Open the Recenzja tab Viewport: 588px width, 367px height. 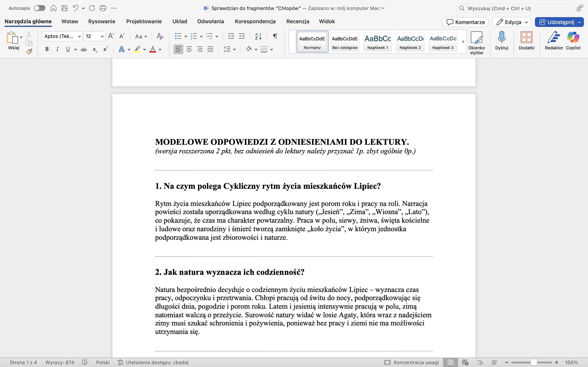click(298, 21)
